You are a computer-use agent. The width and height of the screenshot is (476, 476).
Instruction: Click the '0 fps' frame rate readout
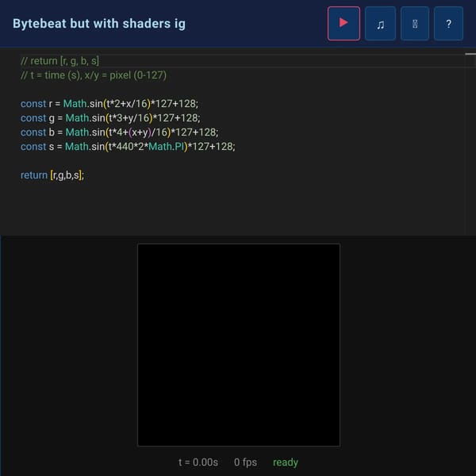[x=245, y=462]
